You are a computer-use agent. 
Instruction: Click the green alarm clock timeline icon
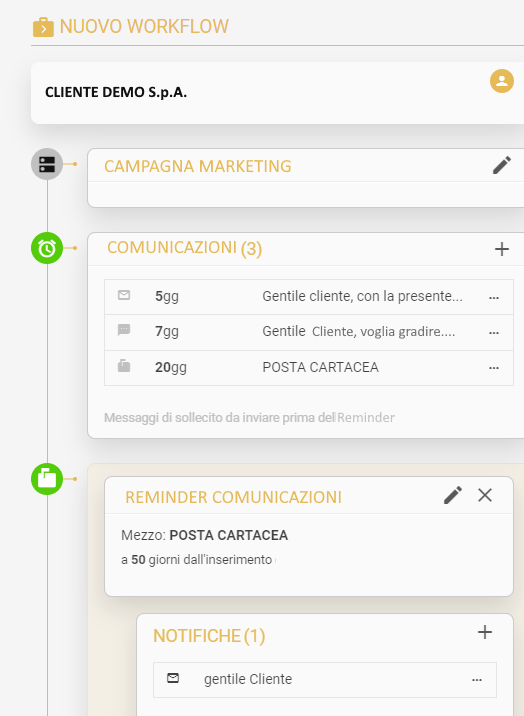(47, 248)
